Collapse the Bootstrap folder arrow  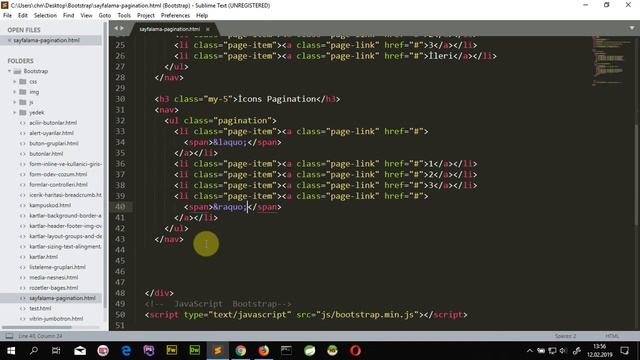9,71
